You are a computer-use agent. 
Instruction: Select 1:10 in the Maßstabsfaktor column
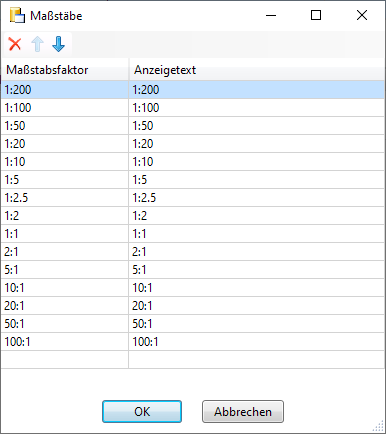tap(65, 162)
